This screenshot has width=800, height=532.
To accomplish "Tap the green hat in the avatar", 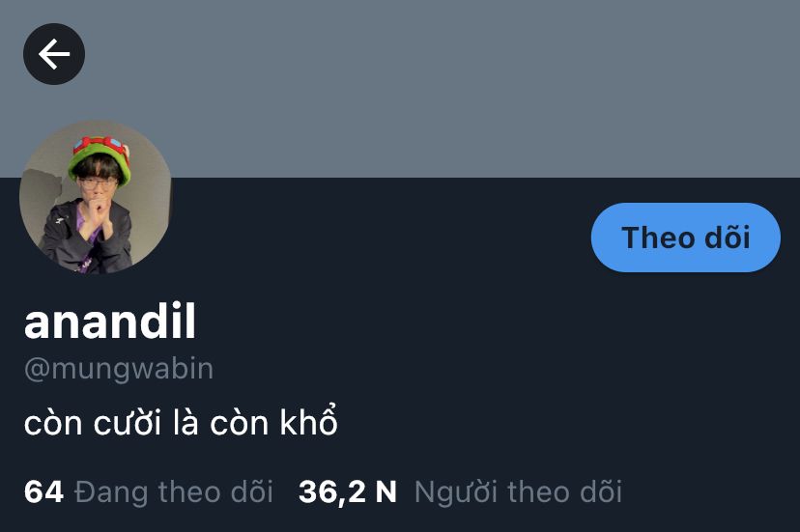I will [100, 155].
